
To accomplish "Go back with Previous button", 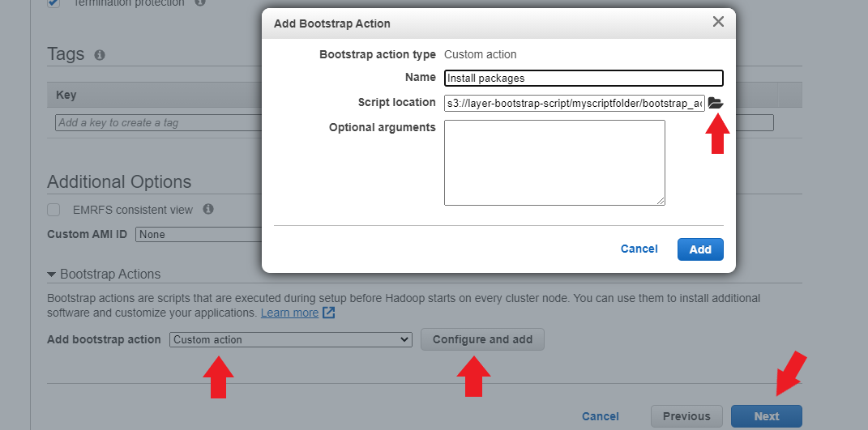I will [686, 416].
